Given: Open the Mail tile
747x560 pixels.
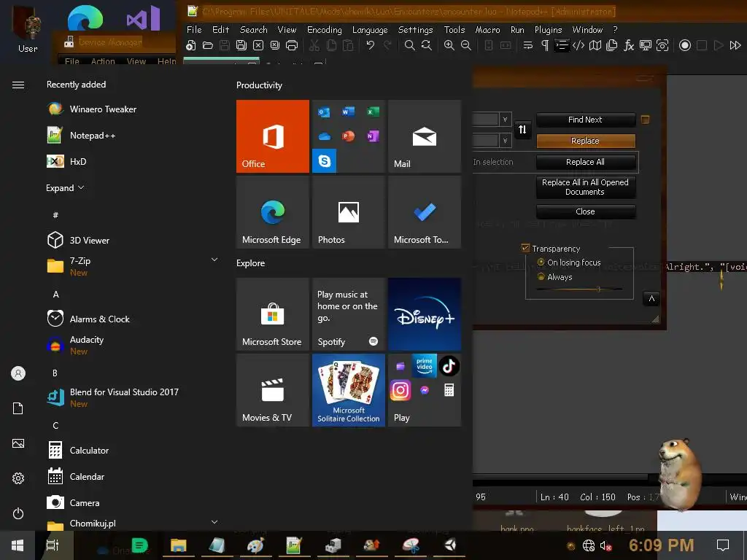Looking at the screenshot, I should [x=425, y=136].
